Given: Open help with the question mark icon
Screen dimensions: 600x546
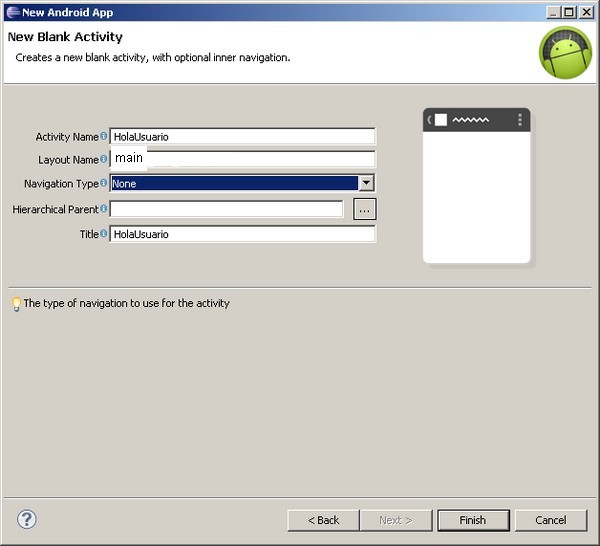Looking at the screenshot, I should [27, 519].
